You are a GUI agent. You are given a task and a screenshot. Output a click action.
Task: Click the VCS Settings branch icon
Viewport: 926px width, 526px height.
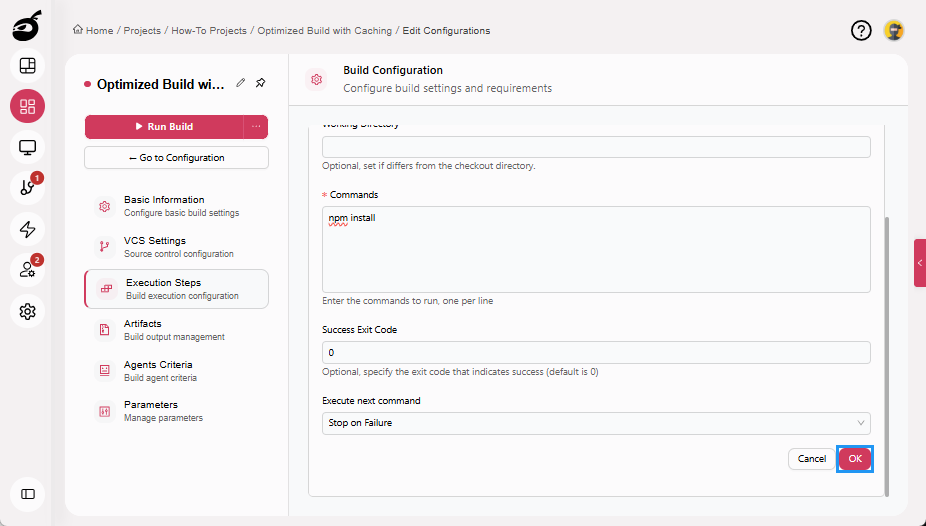click(105, 247)
